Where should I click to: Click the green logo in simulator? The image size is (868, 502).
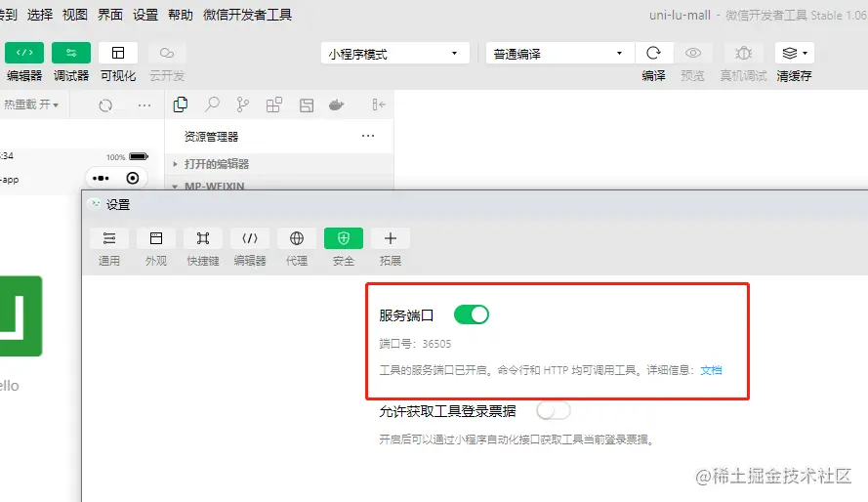tap(20, 316)
